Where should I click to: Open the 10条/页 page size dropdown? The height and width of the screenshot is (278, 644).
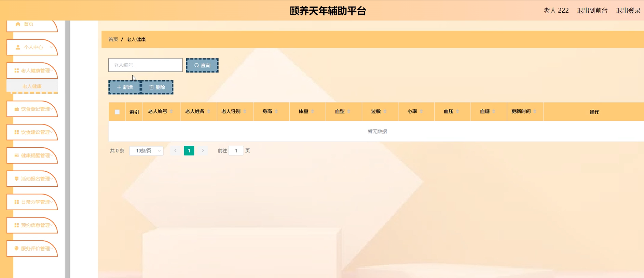pos(146,151)
